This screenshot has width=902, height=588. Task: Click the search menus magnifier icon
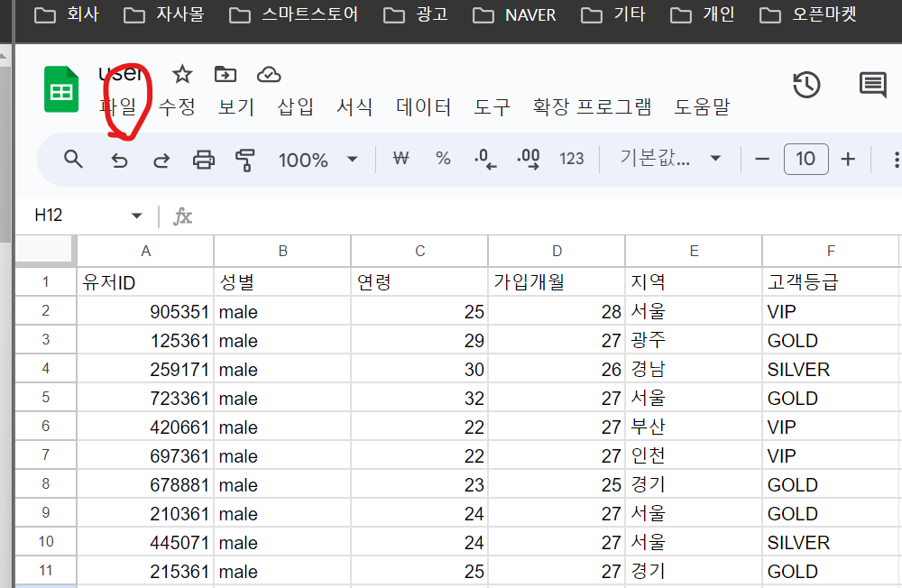click(74, 159)
